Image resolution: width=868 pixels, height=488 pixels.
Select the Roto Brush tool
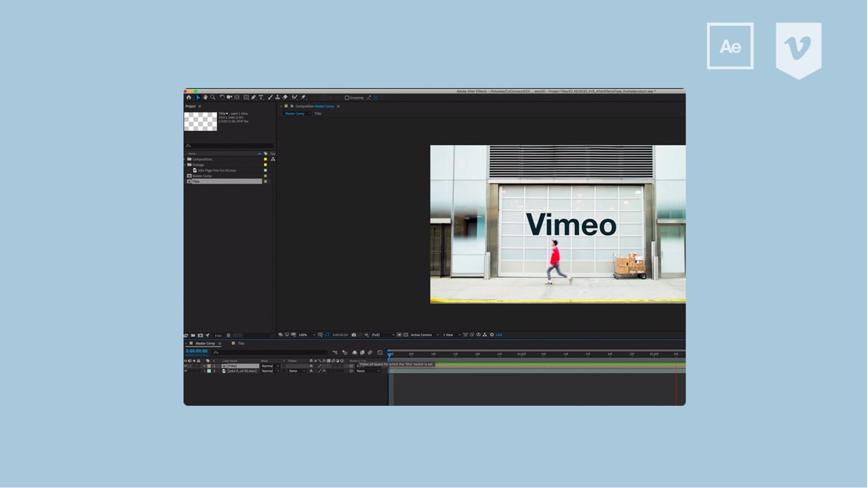coord(294,98)
